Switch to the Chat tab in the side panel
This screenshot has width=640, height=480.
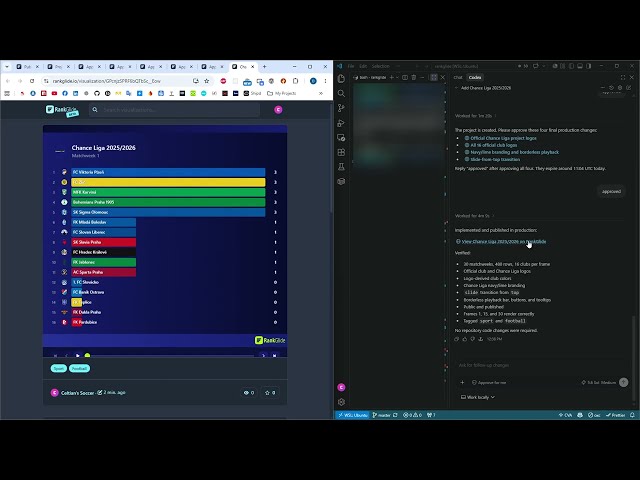tap(458, 77)
